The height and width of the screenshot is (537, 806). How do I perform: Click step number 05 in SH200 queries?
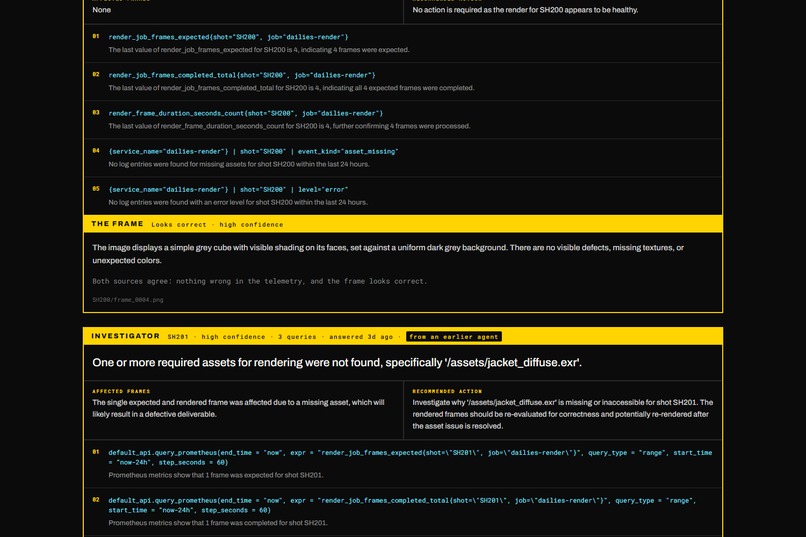pyautogui.click(x=96, y=189)
